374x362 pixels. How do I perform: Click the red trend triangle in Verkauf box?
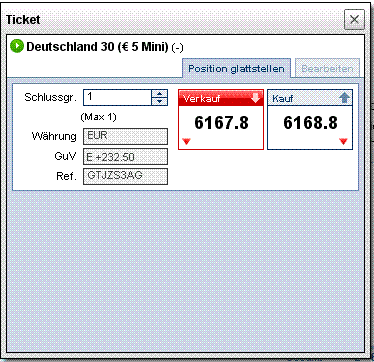[186, 142]
